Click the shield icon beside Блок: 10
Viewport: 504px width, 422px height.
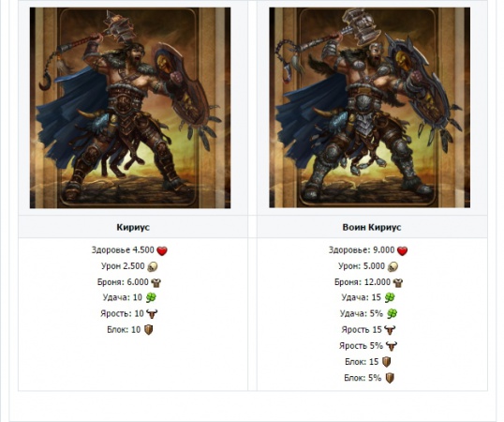(x=149, y=330)
